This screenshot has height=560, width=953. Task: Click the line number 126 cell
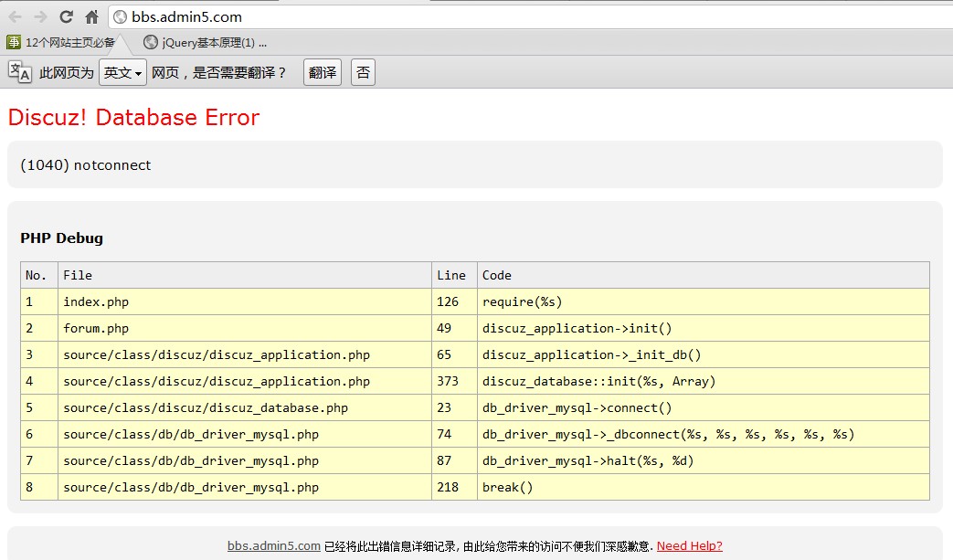tap(455, 301)
